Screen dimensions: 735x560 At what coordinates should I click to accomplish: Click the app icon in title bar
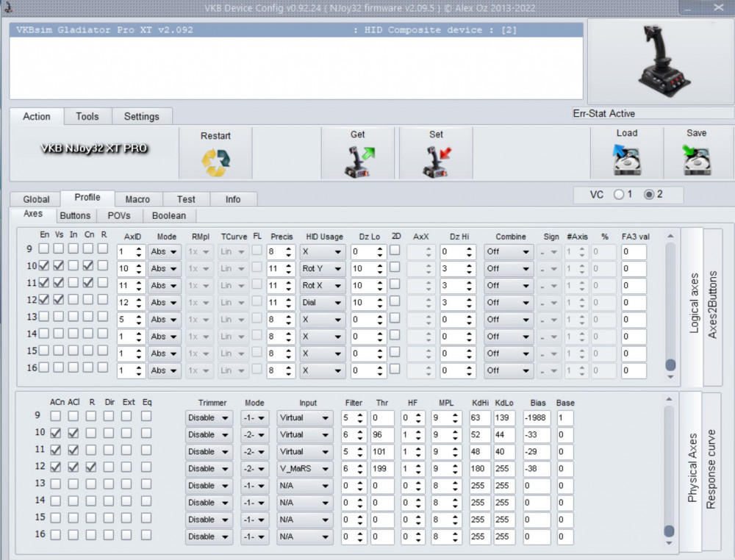8,7
